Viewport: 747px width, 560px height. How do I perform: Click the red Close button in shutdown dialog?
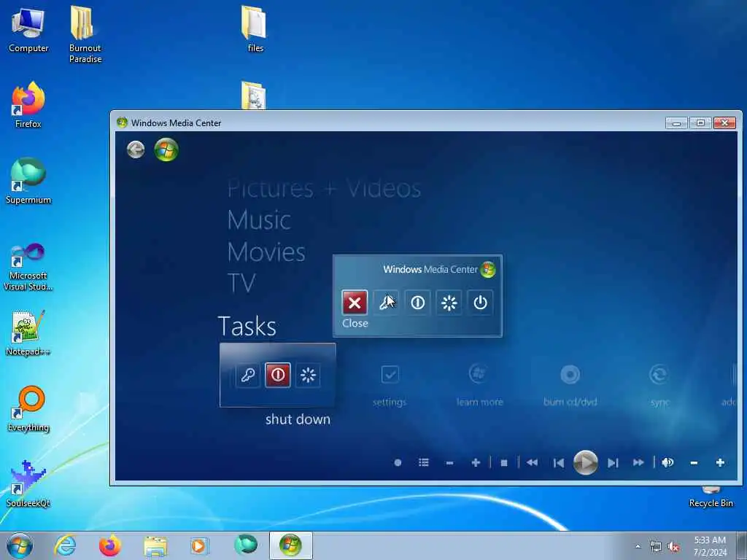pos(355,303)
